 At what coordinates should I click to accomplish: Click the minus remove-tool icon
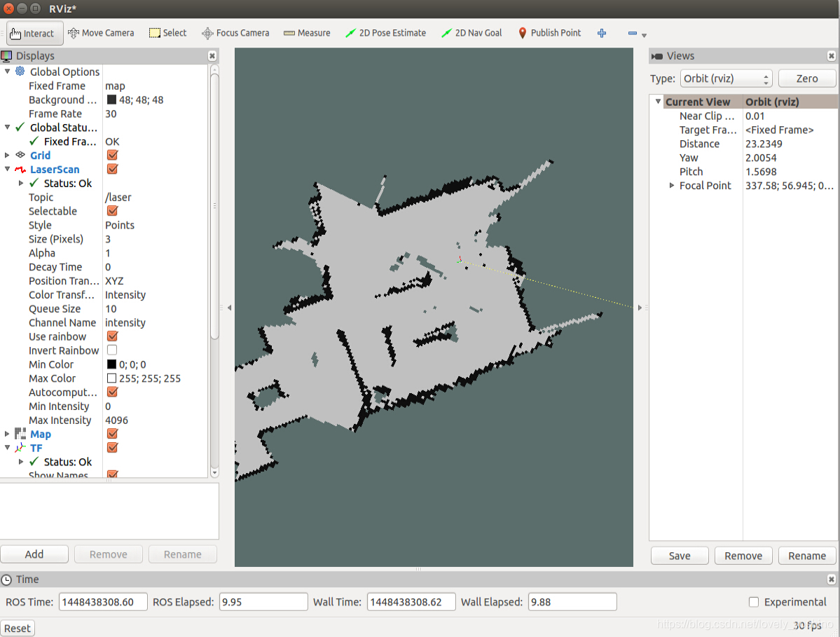point(633,33)
